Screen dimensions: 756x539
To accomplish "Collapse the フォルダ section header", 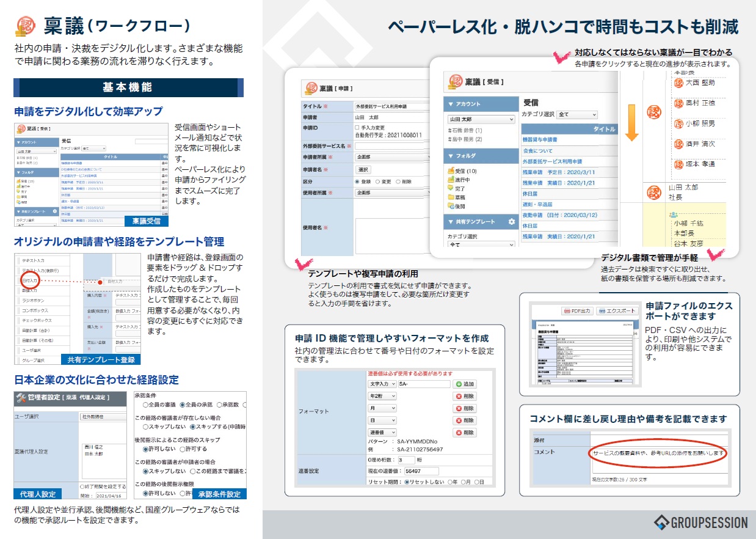I will (481, 156).
